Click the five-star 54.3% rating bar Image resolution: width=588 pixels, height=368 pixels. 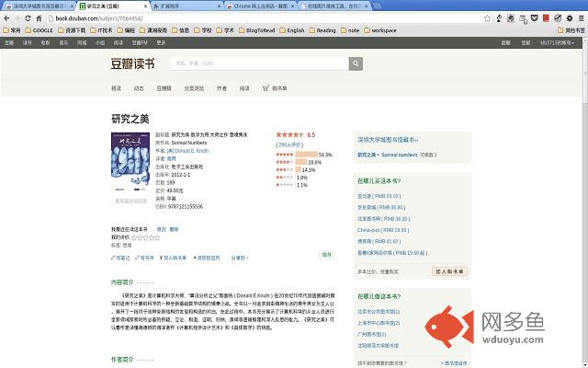(306, 155)
